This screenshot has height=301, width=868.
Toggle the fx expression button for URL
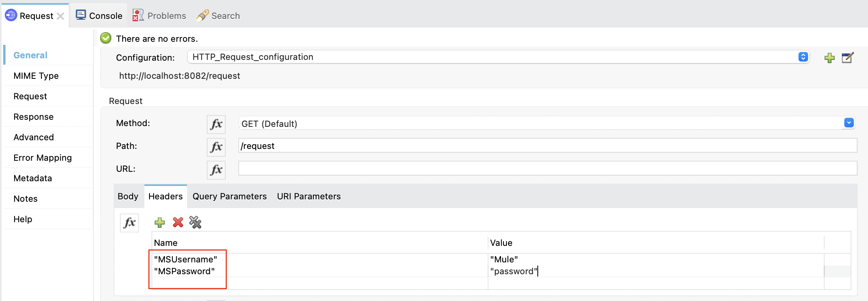point(216,170)
